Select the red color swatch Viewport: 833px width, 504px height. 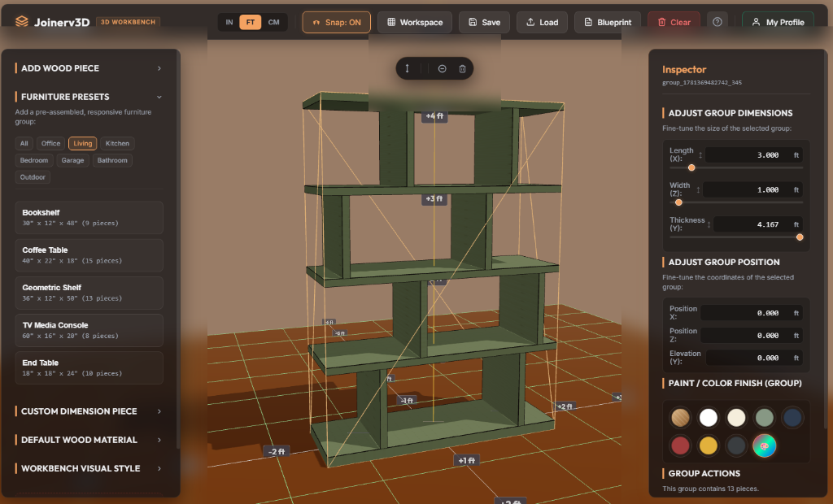[680, 445]
